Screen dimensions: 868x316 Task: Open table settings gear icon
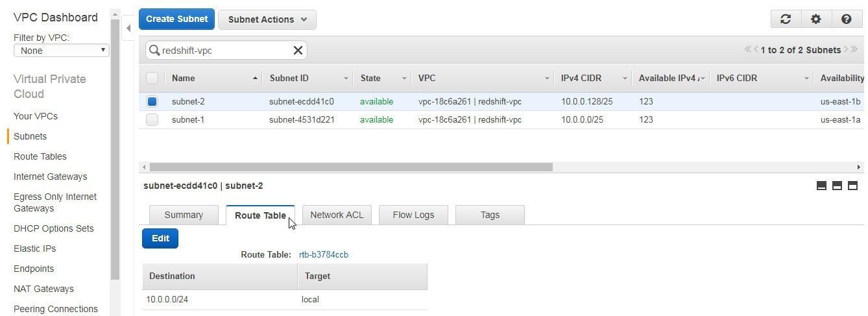point(816,19)
